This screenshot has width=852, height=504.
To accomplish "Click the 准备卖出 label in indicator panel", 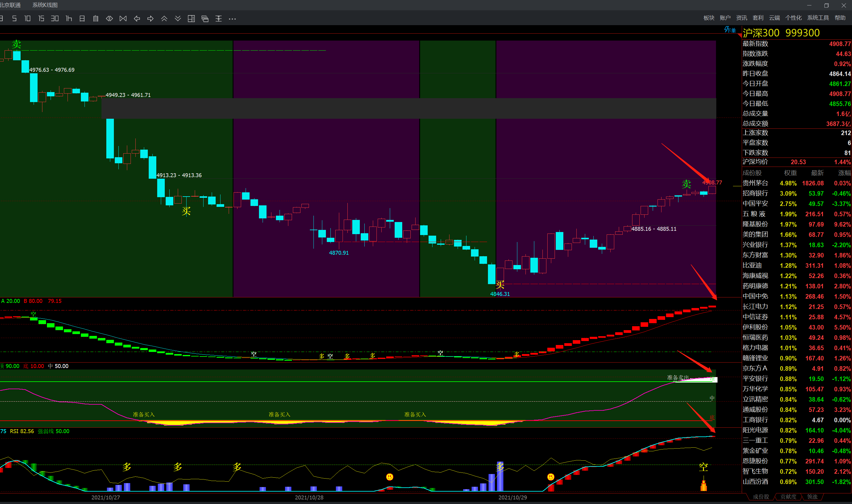I will pos(678,378).
